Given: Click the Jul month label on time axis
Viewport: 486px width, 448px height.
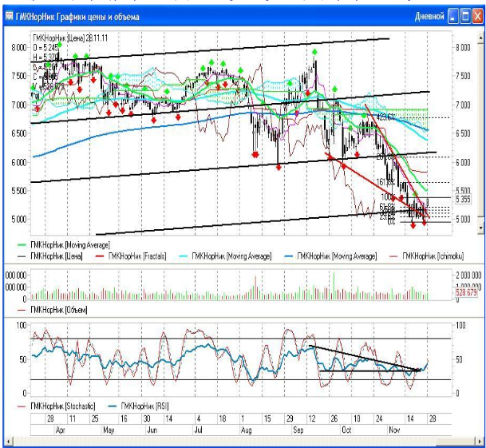Looking at the screenshot, I should pyautogui.click(x=199, y=430).
